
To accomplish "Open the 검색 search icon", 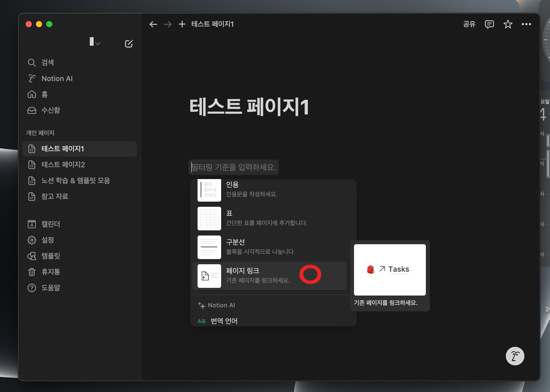I will [32, 63].
